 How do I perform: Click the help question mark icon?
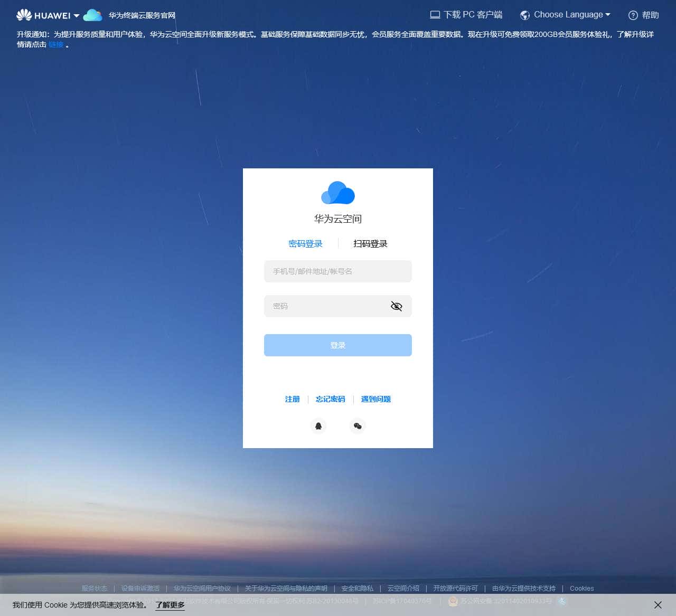[x=633, y=15]
